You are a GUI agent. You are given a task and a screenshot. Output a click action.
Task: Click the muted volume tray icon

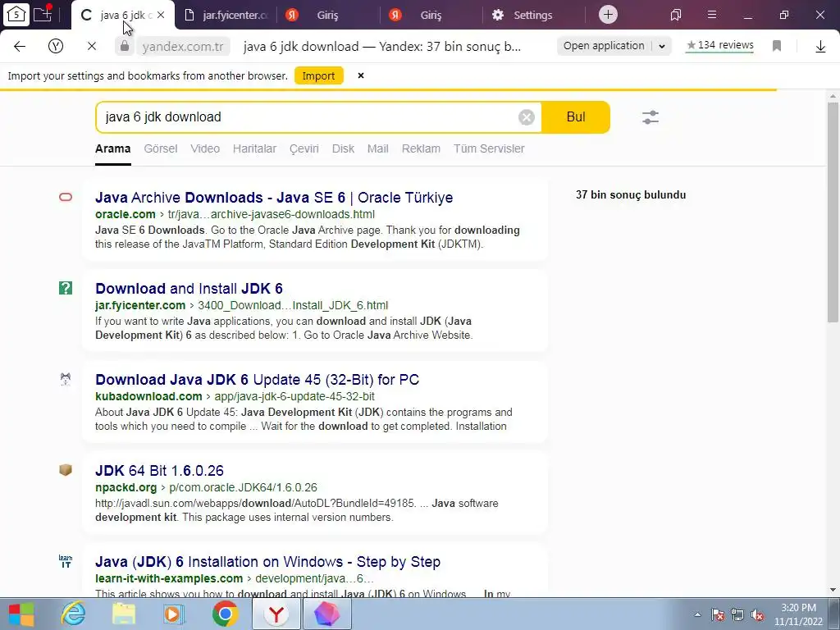pyautogui.click(x=757, y=615)
